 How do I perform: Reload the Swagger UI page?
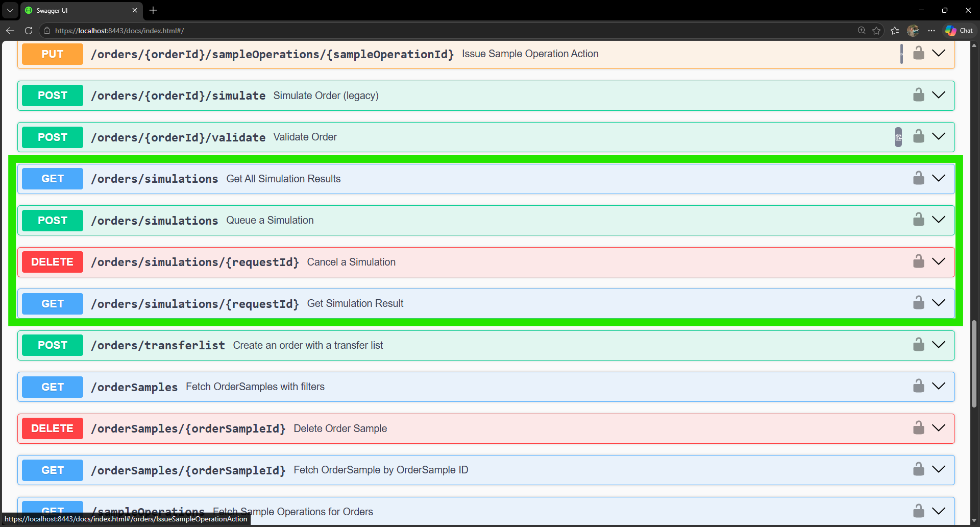pos(29,31)
